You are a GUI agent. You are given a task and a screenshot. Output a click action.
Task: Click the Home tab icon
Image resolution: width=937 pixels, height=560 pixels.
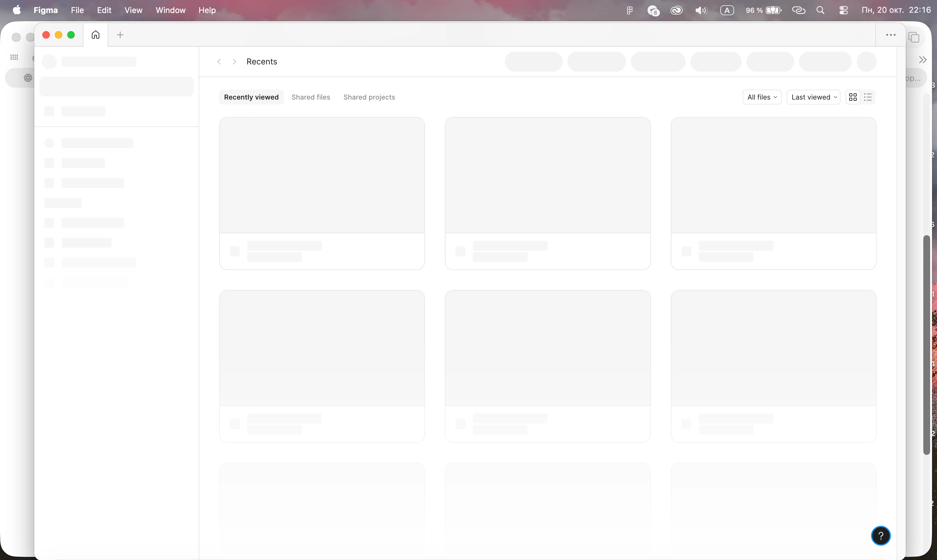point(96,35)
